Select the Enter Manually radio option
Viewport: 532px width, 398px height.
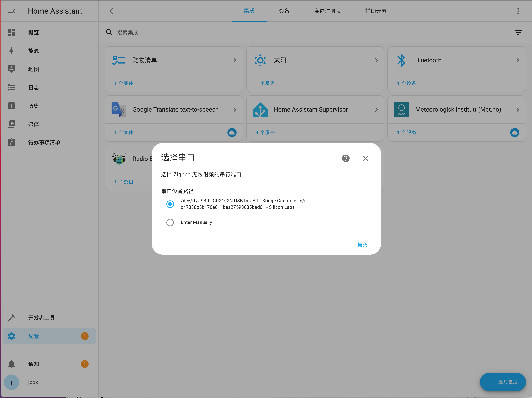170,222
